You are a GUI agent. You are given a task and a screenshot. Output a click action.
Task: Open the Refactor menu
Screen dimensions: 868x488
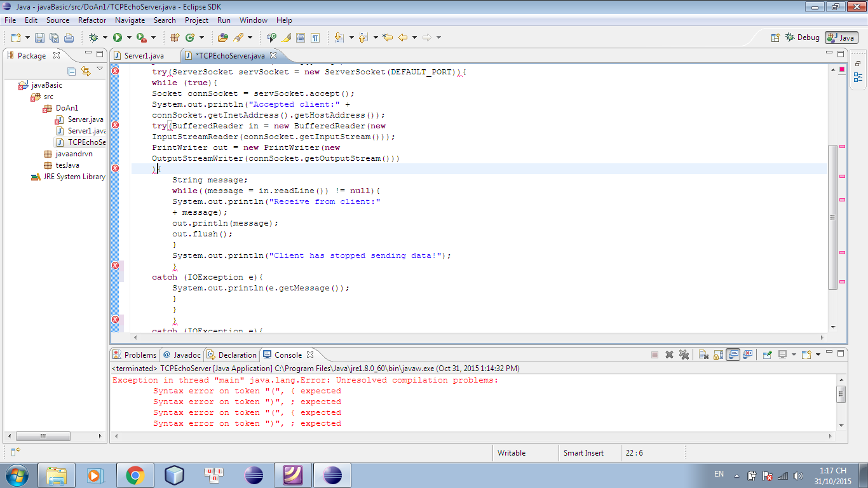(92, 20)
